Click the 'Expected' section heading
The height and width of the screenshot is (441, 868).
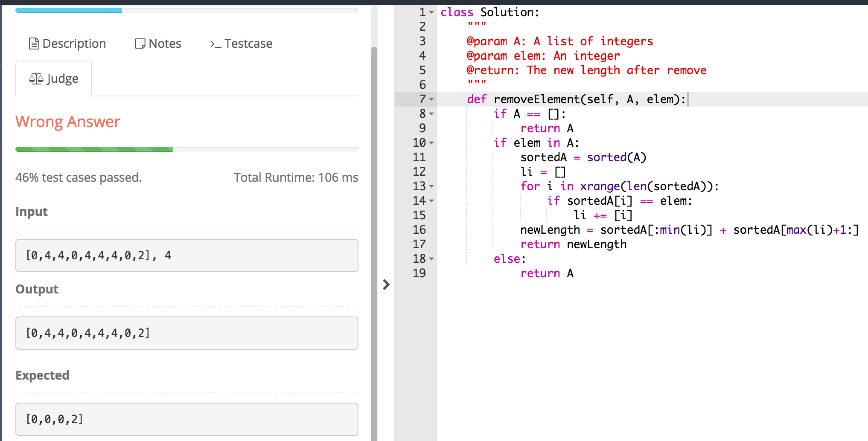click(42, 375)
